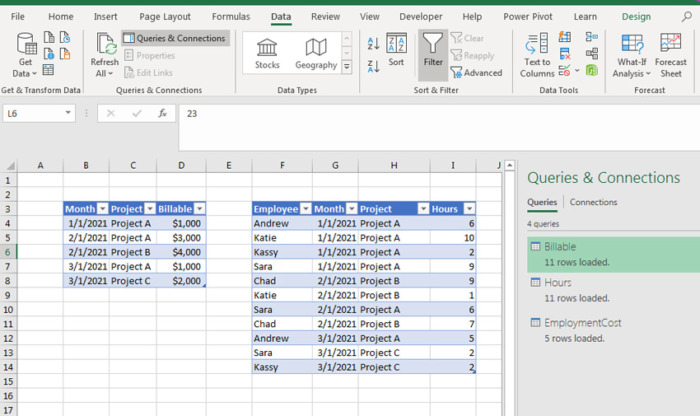Open Text to Columns tool
This screenshot has width=700, height=416.
537,55
